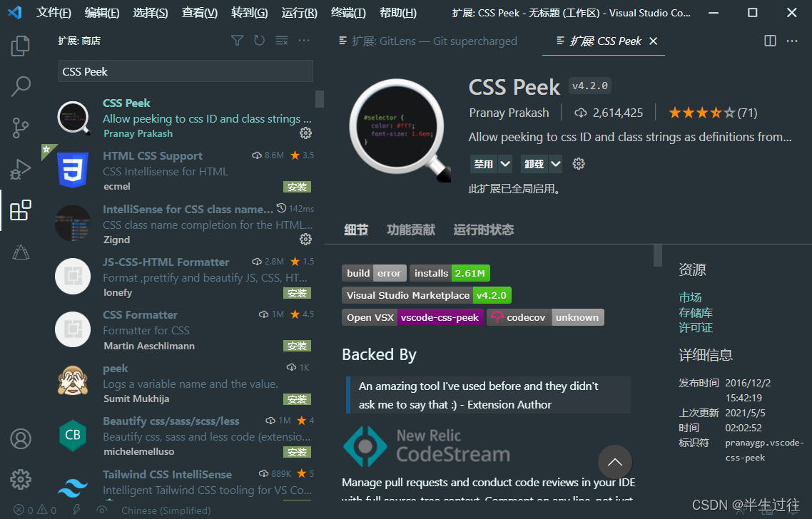The image size is (812, 519).
Task: Open the 选择(S) menu
Action: click(x=150, y=12)
